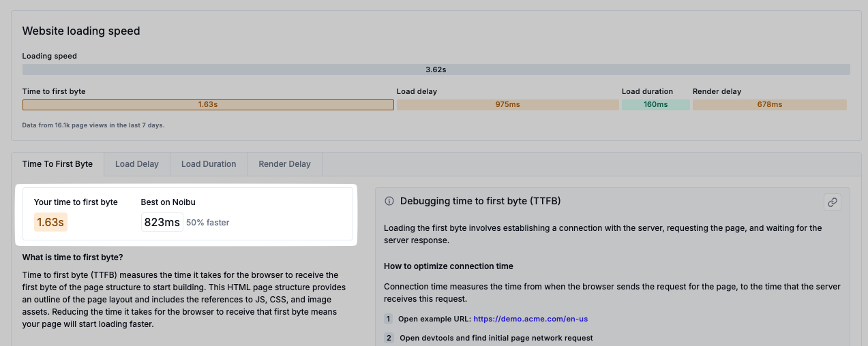Image resolution: width=868 pixels, height=346 pixels.
Task: Switch to the Load Delay tab
Action: point(137,164)
